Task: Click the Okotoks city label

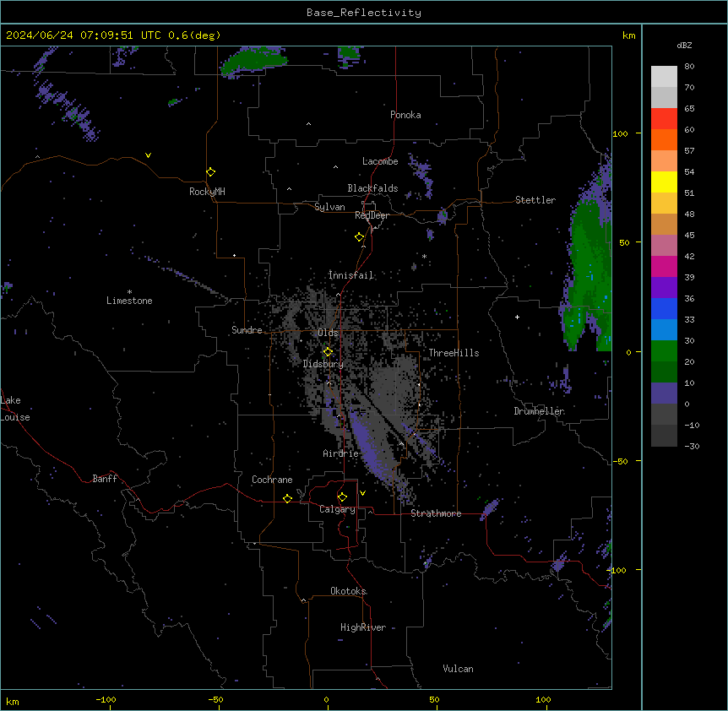Action: point(348,591)
